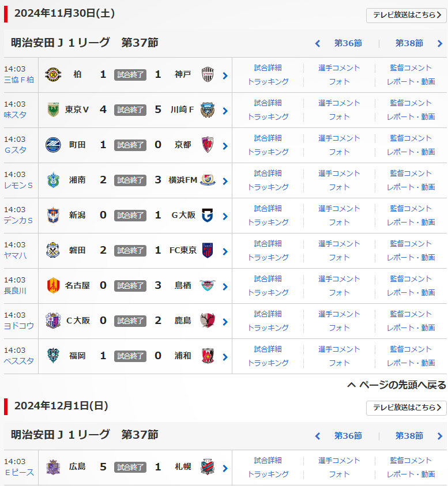This screenshot has width=448, height=486.
Task: Expand the 柏 vs 神戸 match arrow
Action: coord(225,76)
